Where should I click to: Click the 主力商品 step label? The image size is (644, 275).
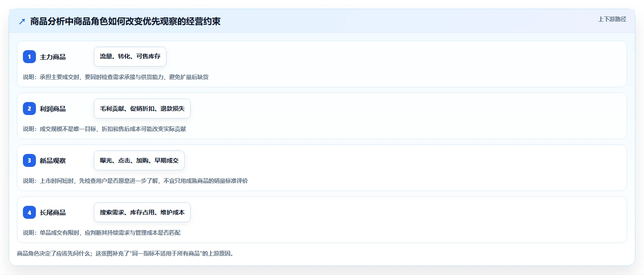(53, 57)
